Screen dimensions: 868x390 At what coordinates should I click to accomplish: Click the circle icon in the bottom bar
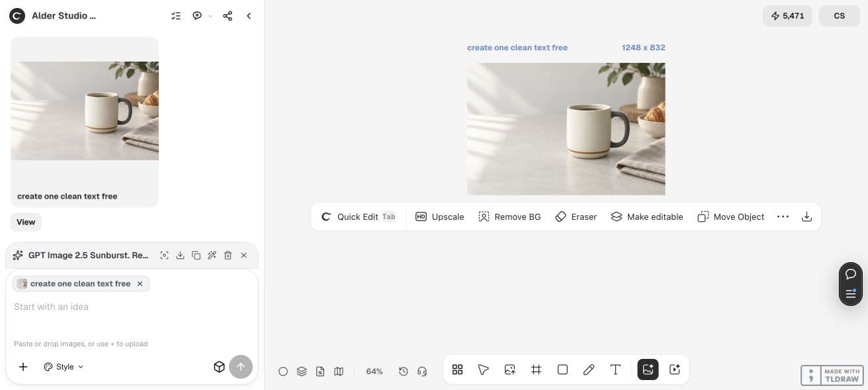[283, 371]
